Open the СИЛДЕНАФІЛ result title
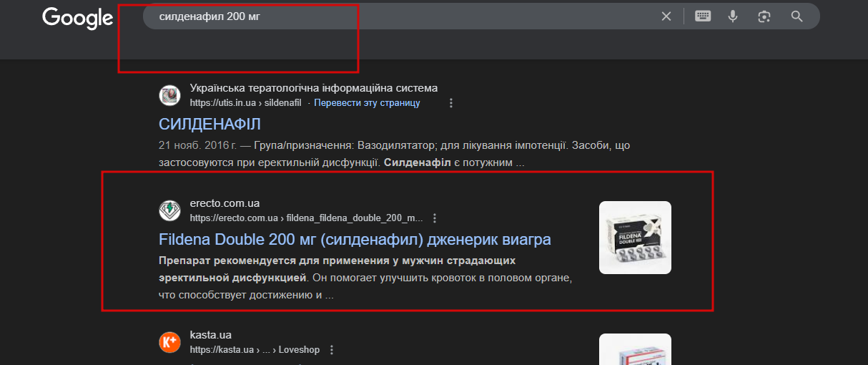Screen dimensions: 868x365 (209, 124)
